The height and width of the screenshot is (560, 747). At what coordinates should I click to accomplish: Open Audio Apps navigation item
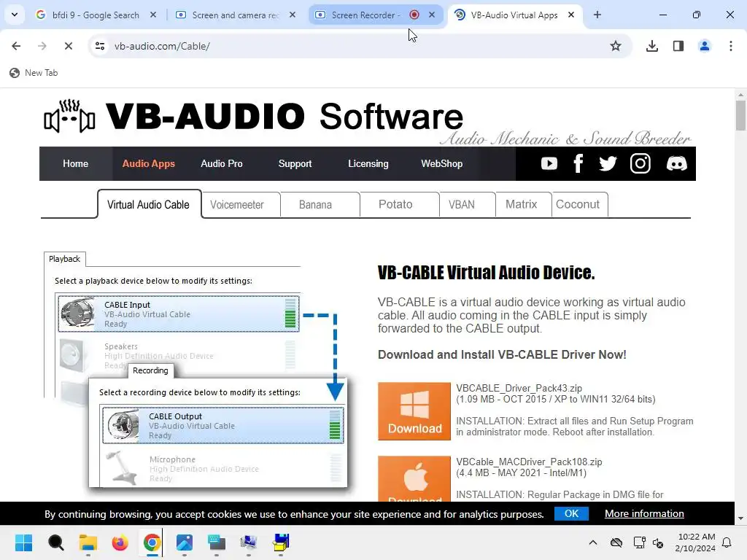pos(149,164)
